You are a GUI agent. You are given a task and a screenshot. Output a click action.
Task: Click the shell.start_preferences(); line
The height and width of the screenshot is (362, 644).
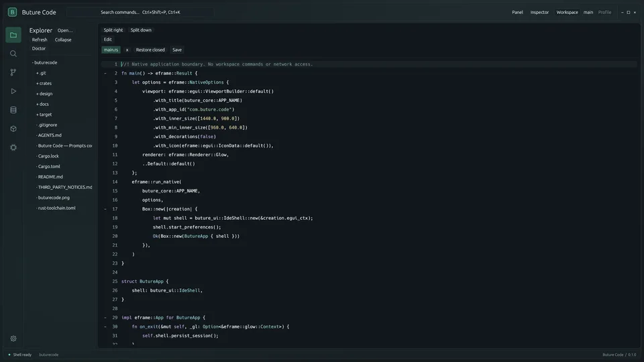[x=187, y=227]
